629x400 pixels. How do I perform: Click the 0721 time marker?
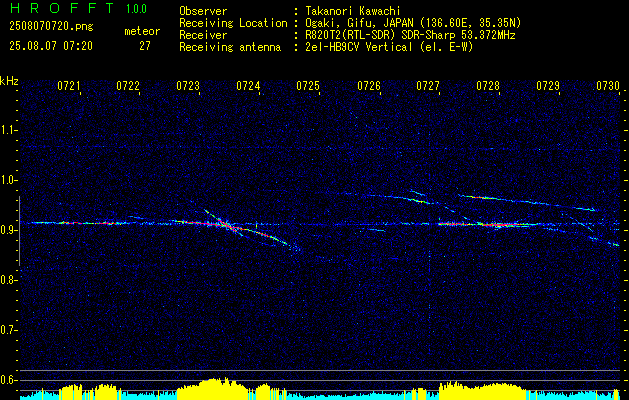(x=69, y=86)
